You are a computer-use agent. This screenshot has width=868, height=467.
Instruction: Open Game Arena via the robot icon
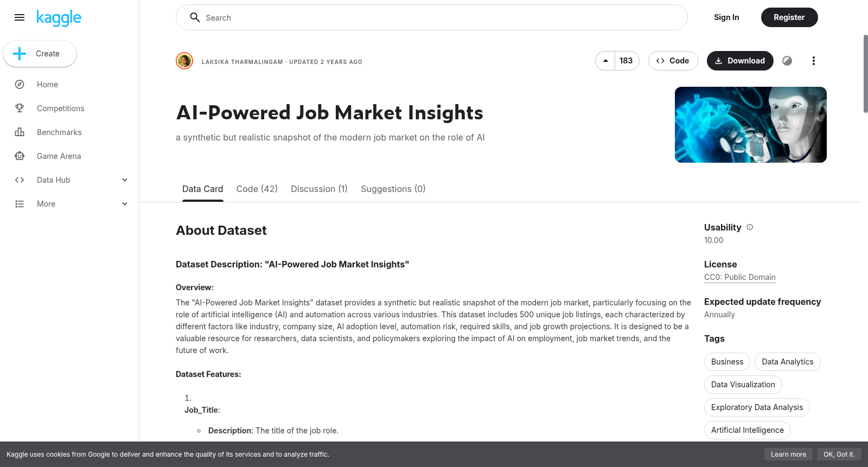coord(20,156)
